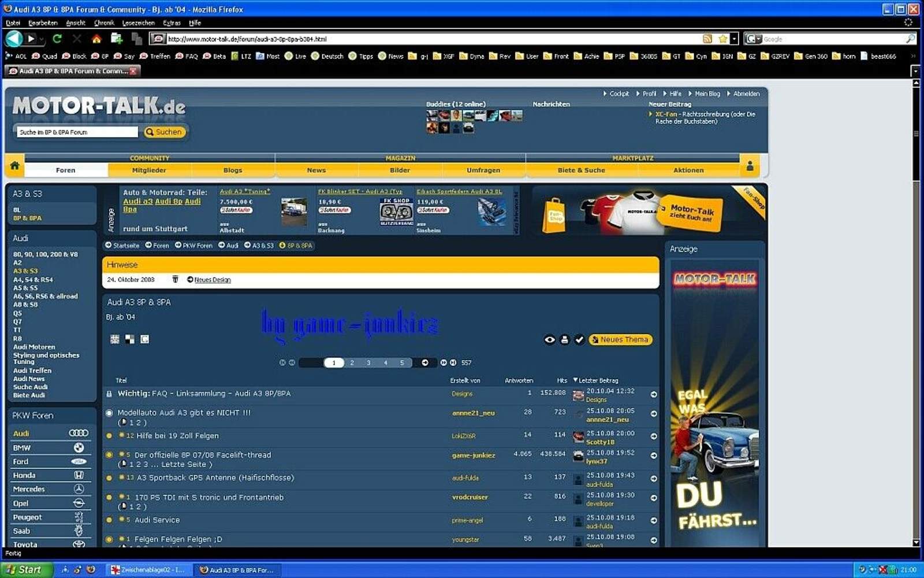Click the green Reload page icon
The height and width of the screenshot is (578, 924).
[57, 39]
